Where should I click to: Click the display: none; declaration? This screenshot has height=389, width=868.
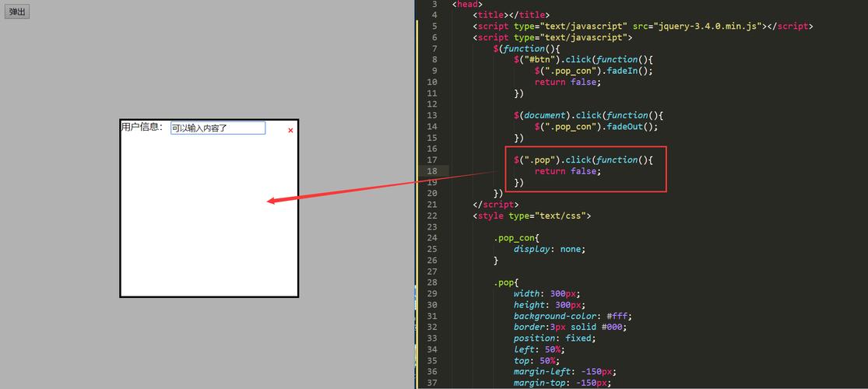[x=549, y=249]
